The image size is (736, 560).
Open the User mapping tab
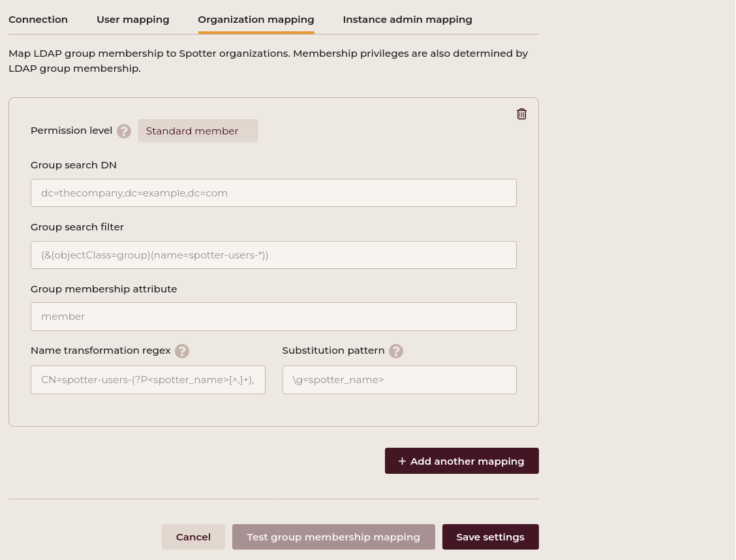(132, 20)
